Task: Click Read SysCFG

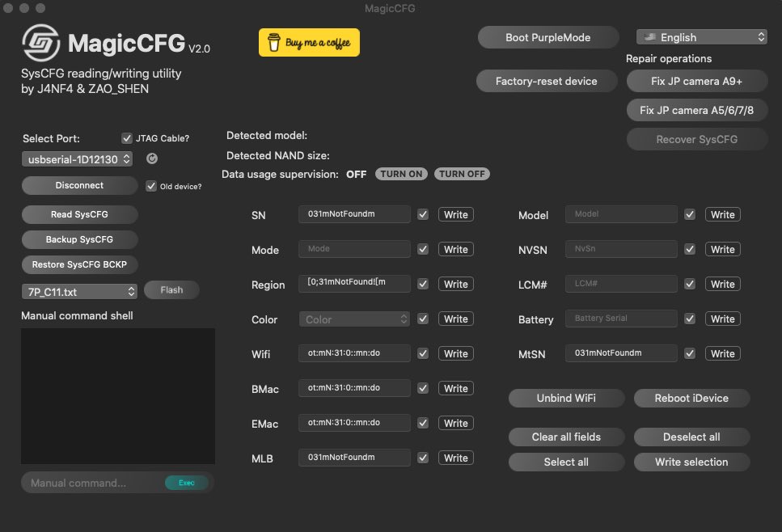Action: click(79, 214)
